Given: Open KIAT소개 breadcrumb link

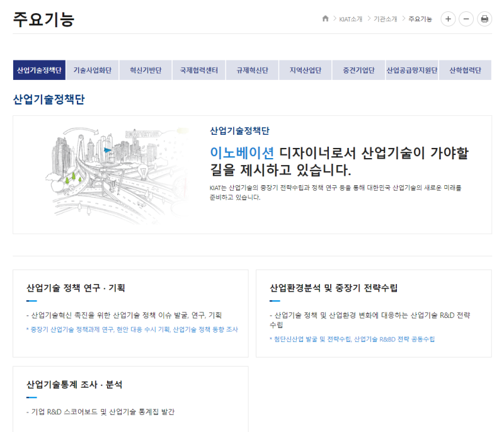Looking at the screenshot, I should click(350, 19).
